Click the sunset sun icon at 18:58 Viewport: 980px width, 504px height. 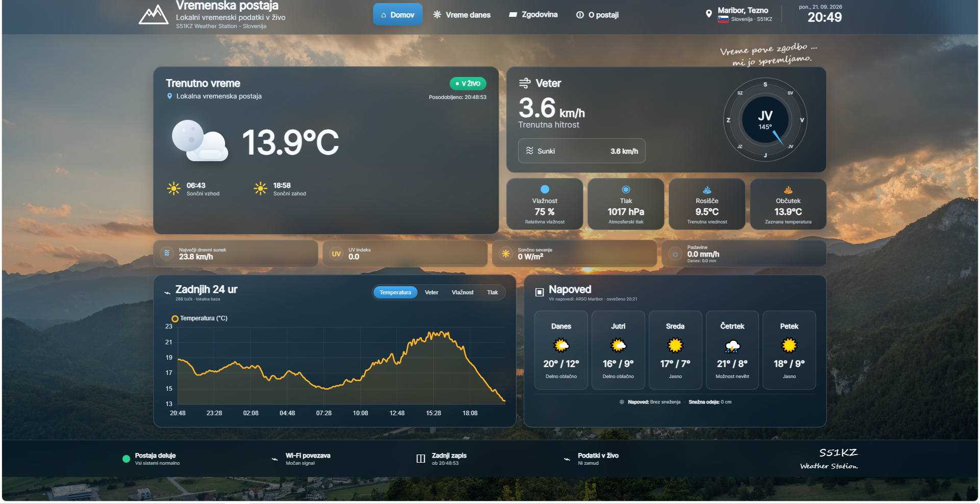click(x=260, y=188)
